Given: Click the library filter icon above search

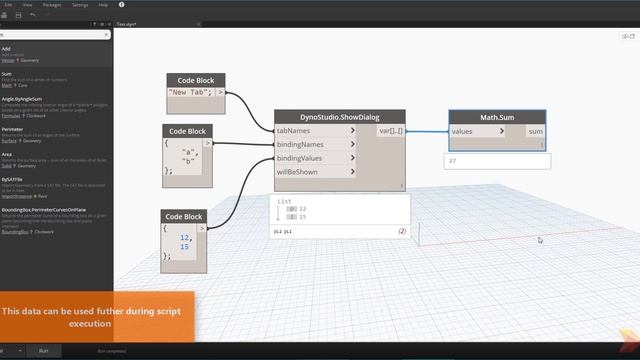Looking at the screenshot, I should pos(94,24).
